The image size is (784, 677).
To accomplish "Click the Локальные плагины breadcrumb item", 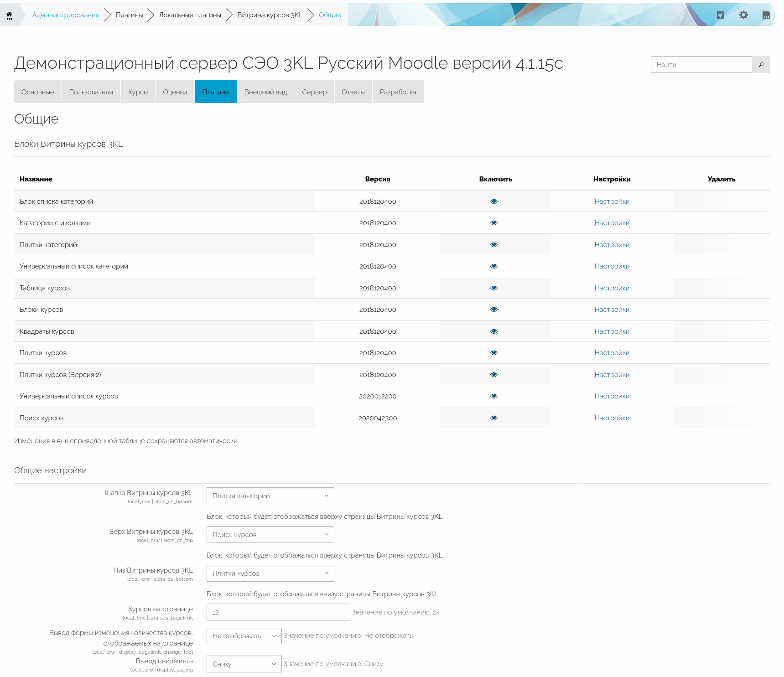I will (190, 15).
